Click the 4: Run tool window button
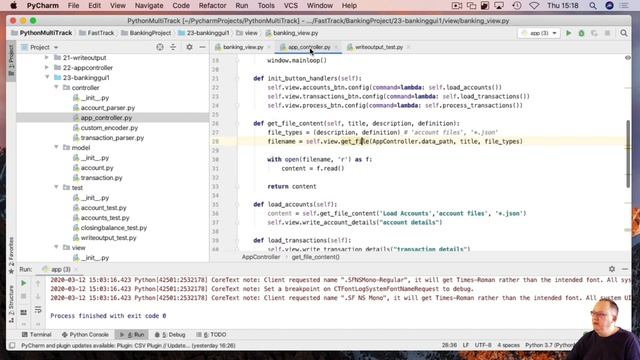The height and width of the screenshot is (360, 640). [x=132, y=335]
